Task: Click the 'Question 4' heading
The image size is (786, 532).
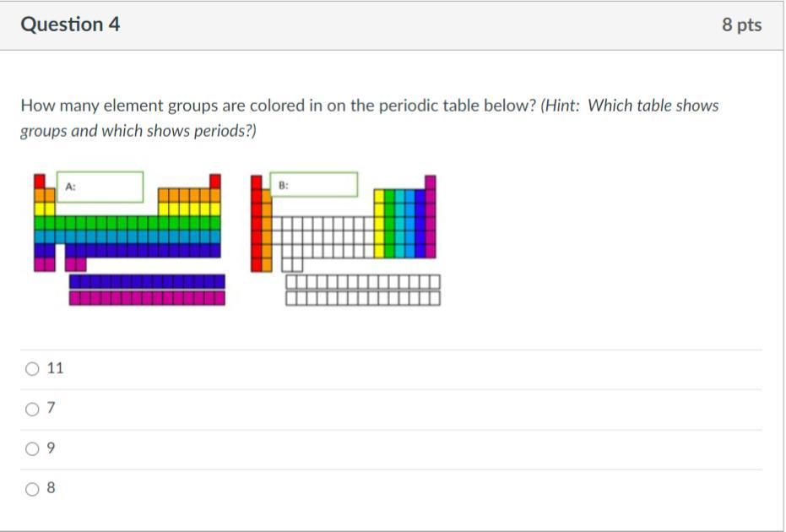Action: (x=70, y=24)
